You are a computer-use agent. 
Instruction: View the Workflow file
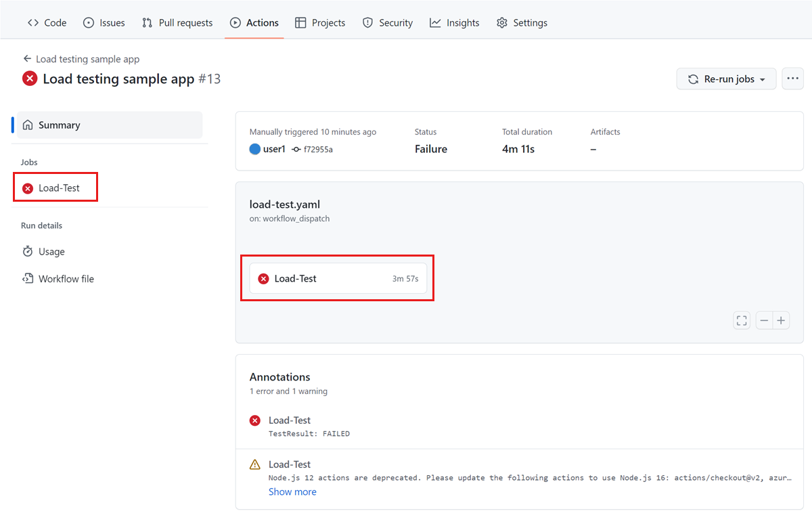point(66,279)
